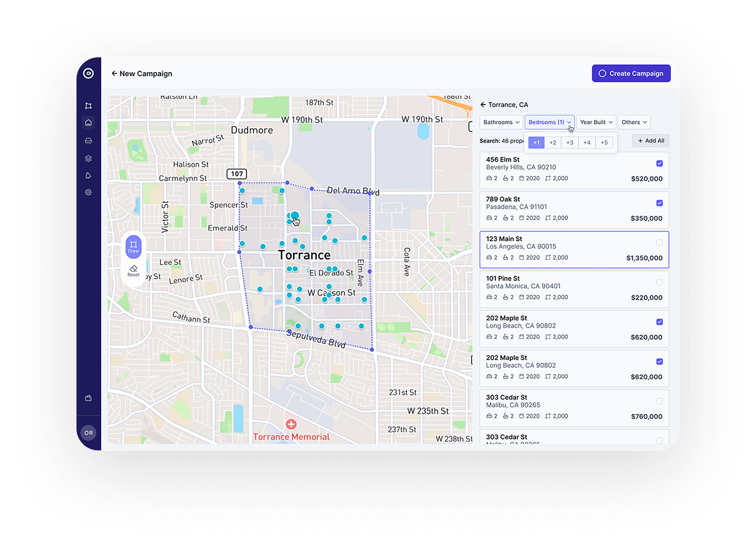Check the 123 Main St property
Image resolution: width=756 pixels, height=546 pixels.
click(x=660, y=243)
